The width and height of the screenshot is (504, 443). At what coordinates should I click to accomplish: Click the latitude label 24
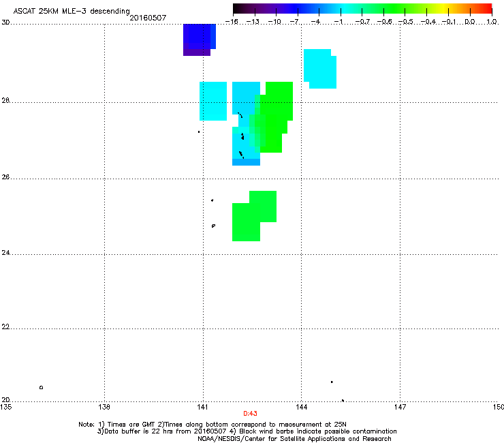(5, 253)
